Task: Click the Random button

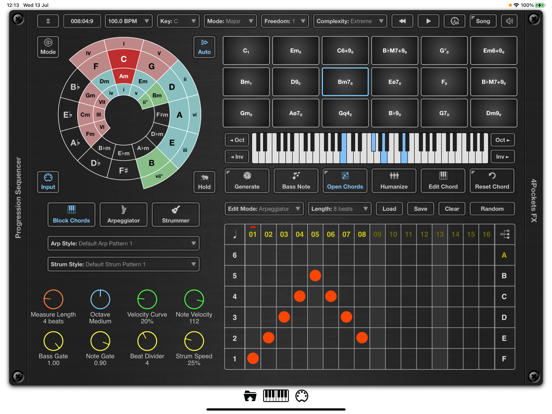Action: coord(492,209)
